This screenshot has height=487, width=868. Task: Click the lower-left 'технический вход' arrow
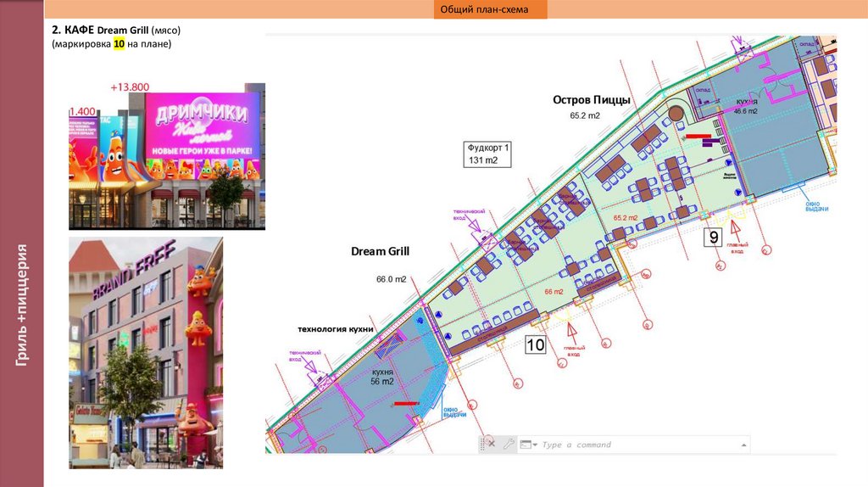click(x=309, y=366)
